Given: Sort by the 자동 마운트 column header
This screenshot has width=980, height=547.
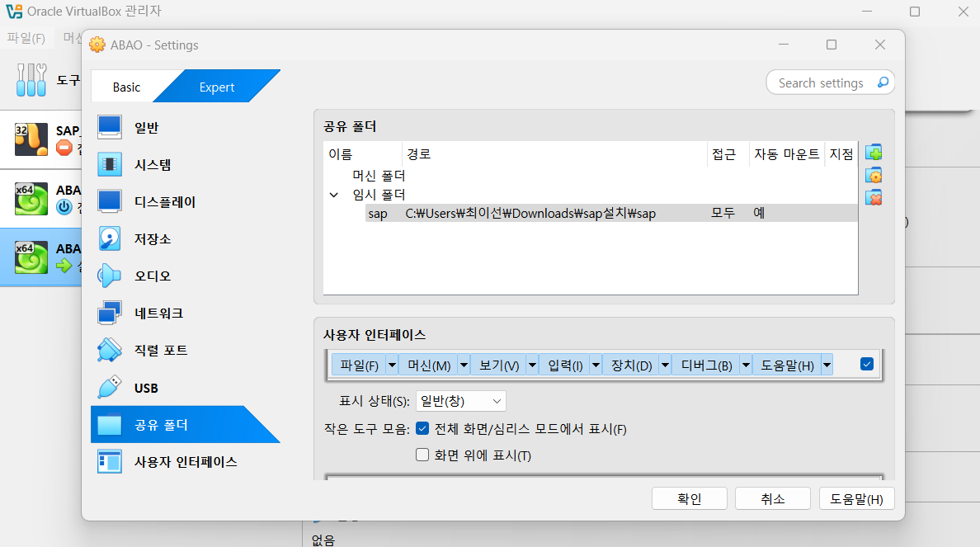Looking at the screenshot, I should [786, 153].
